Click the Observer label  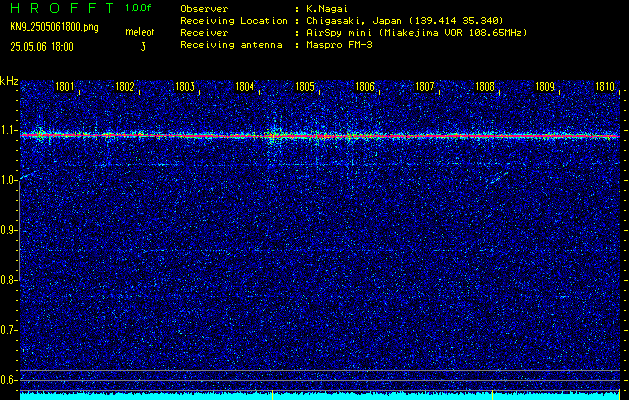tap(204, 8)
